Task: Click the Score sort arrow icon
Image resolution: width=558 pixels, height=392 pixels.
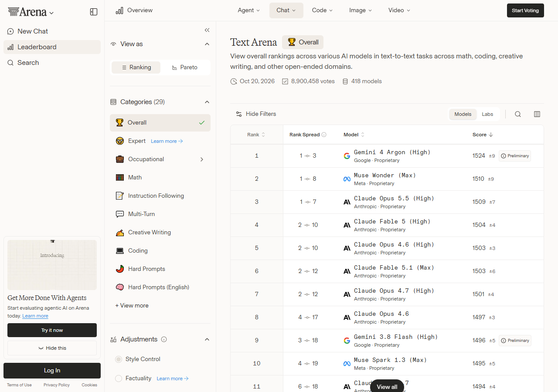Action: tap(491, 135)
